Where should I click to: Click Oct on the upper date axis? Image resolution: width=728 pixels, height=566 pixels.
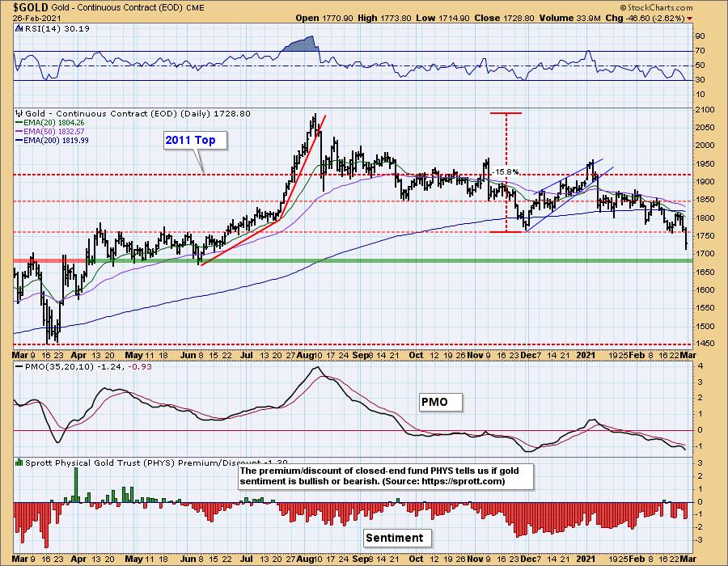click(416, 355)
